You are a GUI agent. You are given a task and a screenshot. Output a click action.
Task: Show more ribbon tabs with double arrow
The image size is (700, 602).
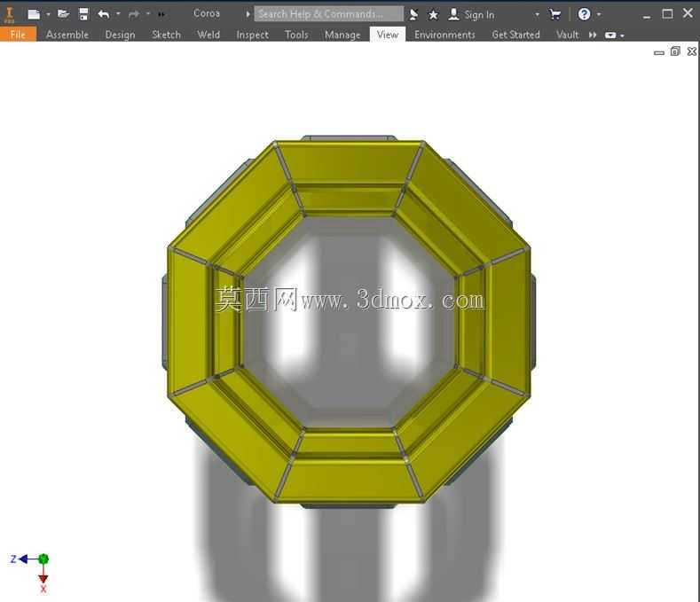point(593,35)
